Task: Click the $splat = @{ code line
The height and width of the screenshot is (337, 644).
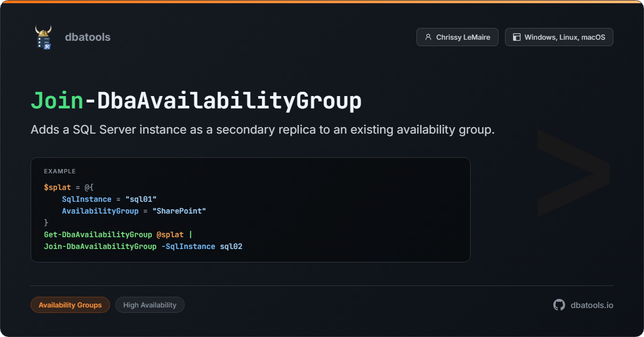Action: coord(69,187)
